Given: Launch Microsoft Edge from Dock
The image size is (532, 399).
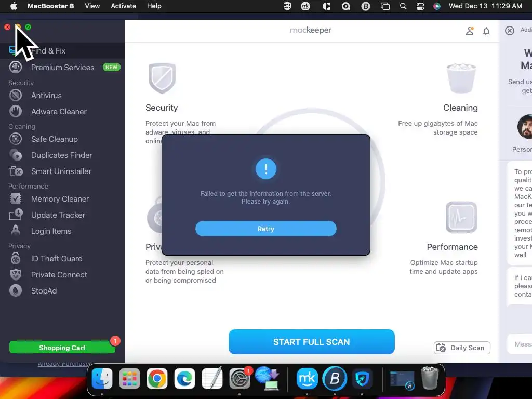Looking at the screenshot, I should tap(184, 378).
